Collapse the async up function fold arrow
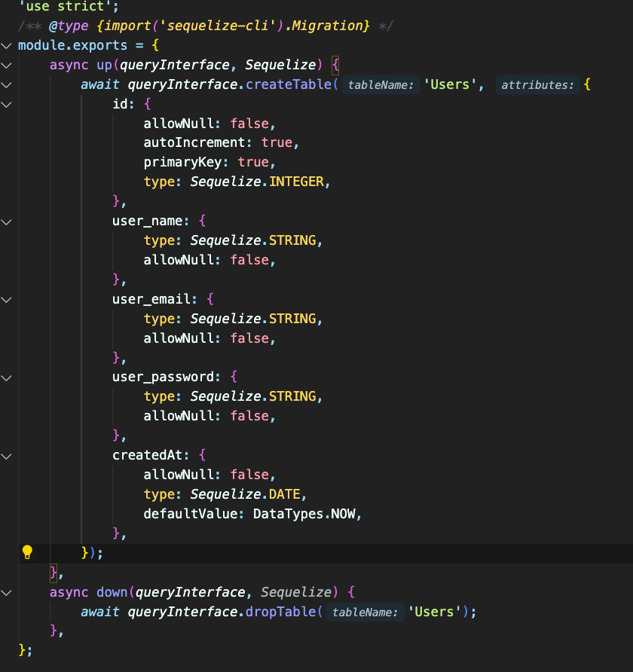 tap(7, 65)
